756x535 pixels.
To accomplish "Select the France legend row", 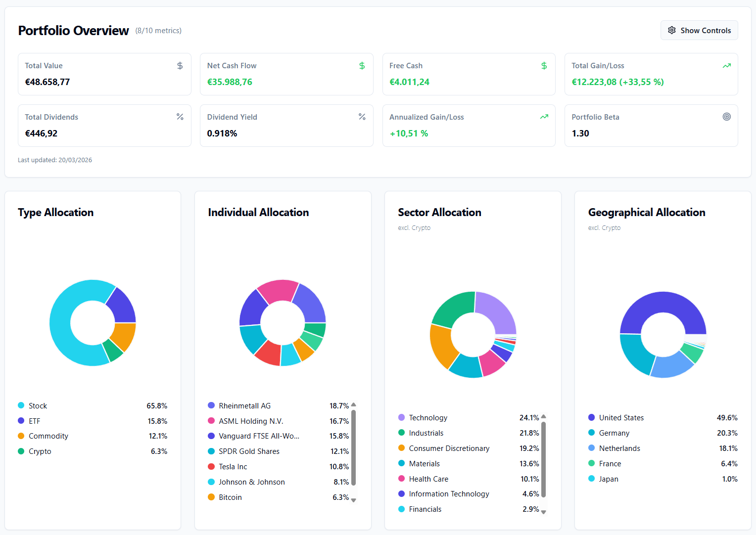I will click(662, 463).
